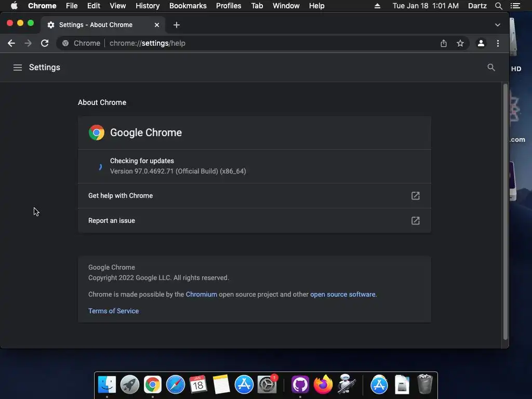Open the Chromium link
Screen dimensions: 532x399
(201, 294)
